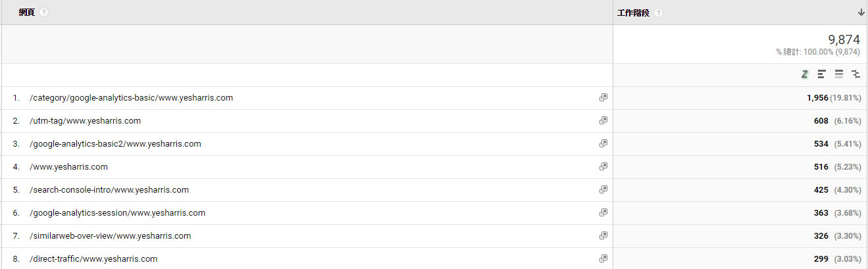Screen dimensions: 868x269
Task: Sort by 網頁 column header
Action: coord(27,12)
